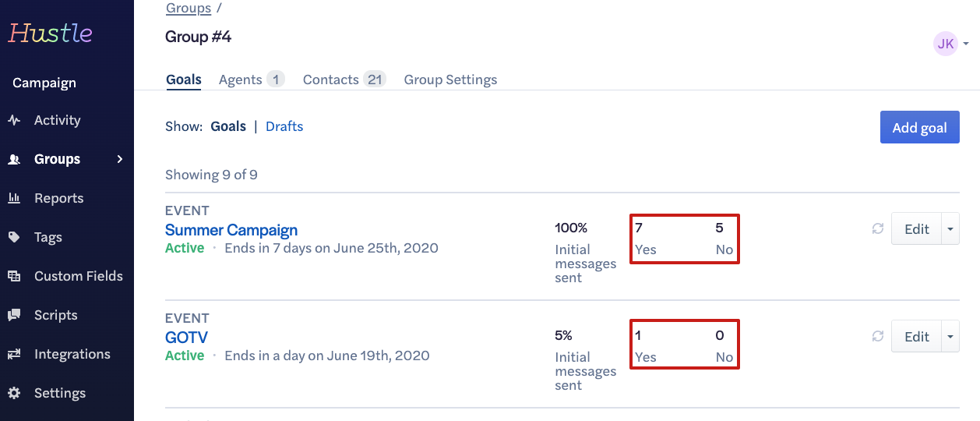980x421 pixels.
Task: Refresh the GOTV goal stats
Action: coord(878,336)
